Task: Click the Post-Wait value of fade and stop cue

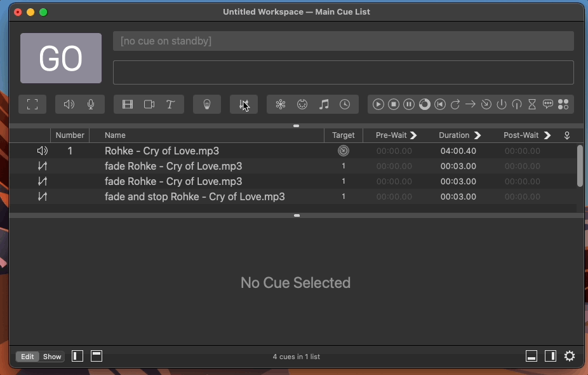Action: pos(523,196)
